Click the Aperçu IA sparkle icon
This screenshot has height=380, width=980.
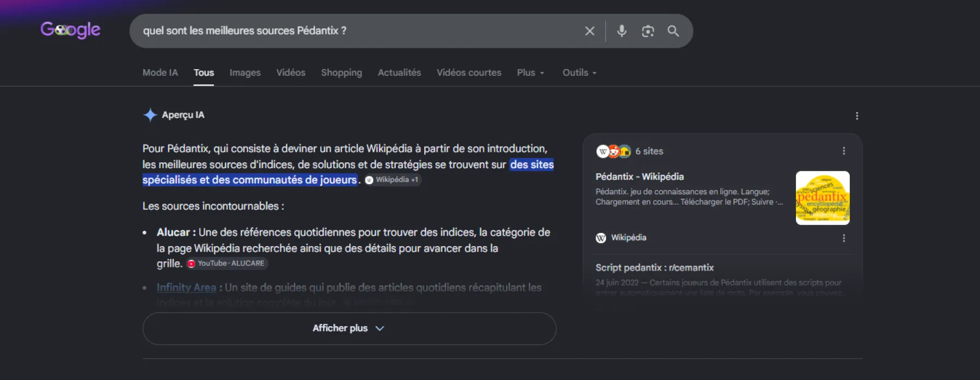(x=150, y=115)
